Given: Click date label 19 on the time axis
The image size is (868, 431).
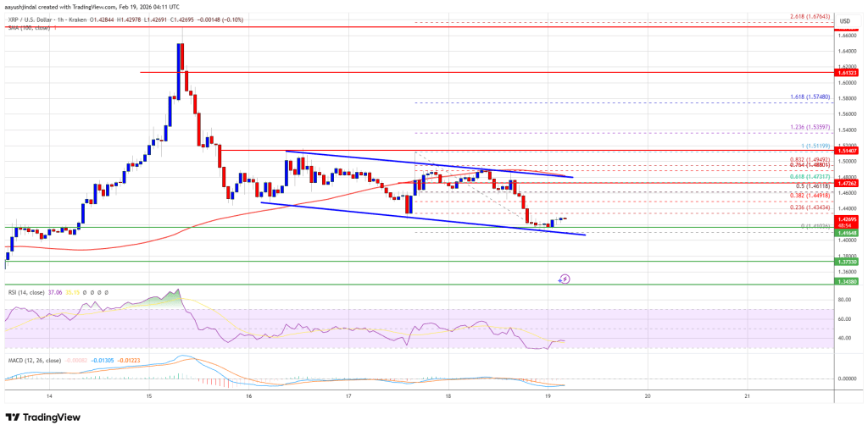Looking at the screenshot, I should pos(548,396).
